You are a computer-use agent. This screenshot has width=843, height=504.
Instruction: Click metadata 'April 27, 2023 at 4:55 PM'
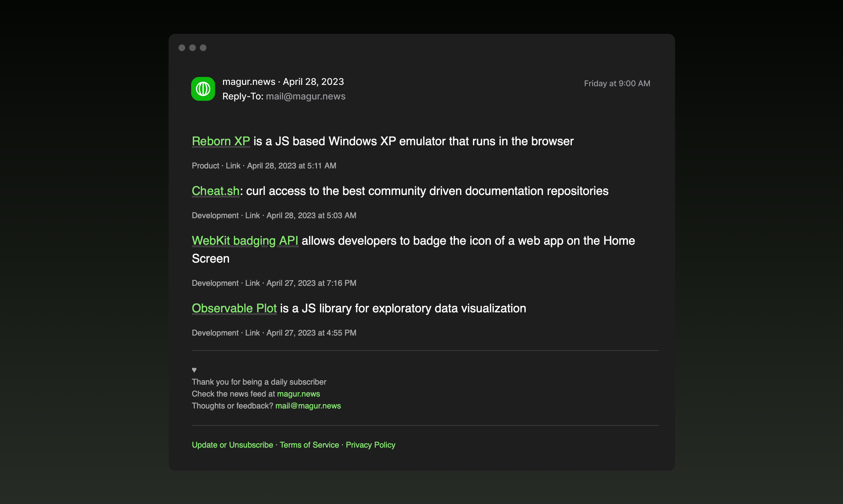[x=311, y=333]
